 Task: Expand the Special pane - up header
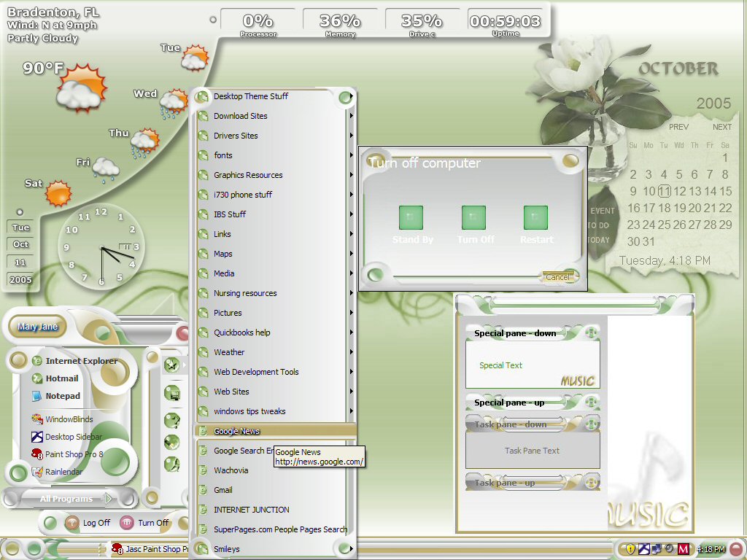pos(591,402)
